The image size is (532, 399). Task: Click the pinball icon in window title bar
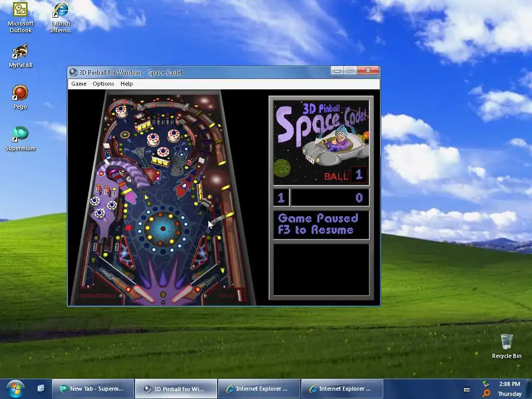(x=73, y=72)
